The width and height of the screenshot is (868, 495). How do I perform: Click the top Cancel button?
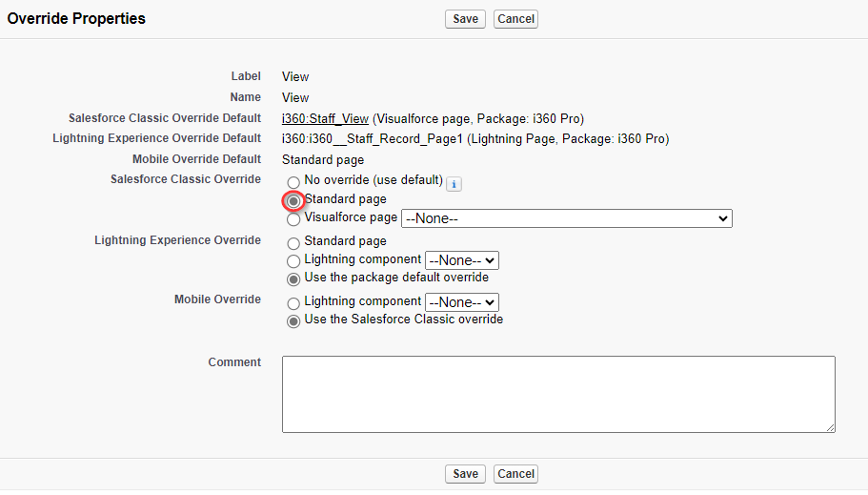point(515,19)
